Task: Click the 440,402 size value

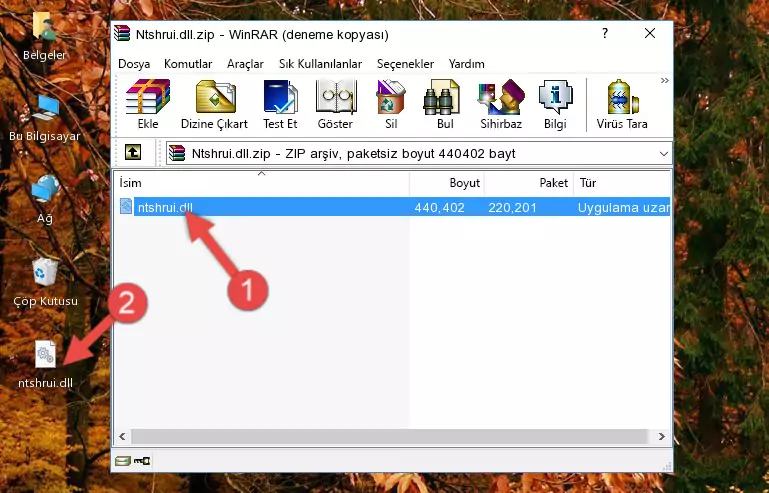Action: click(439, 208)
